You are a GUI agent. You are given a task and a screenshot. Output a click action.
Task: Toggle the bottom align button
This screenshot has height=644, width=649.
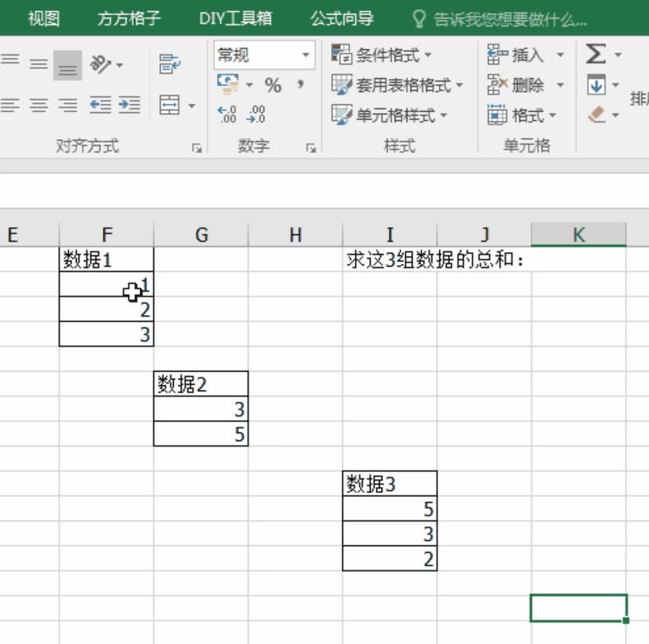click(67, 66)
